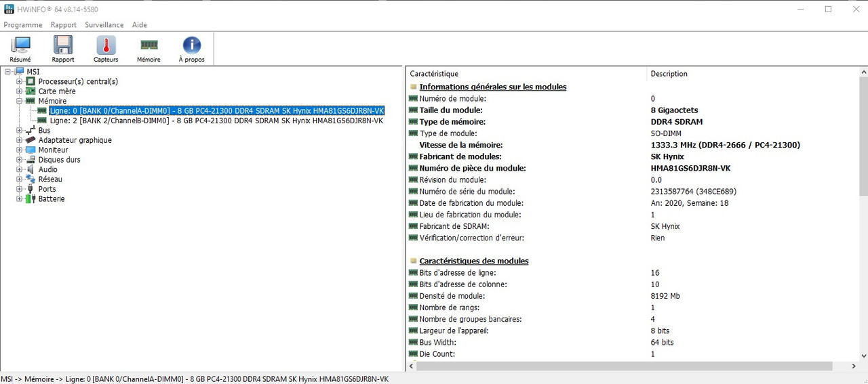The width and height of the screenshot is (868, 384).
Task: Click the Batterie battery icon
Action: point(31,199)
